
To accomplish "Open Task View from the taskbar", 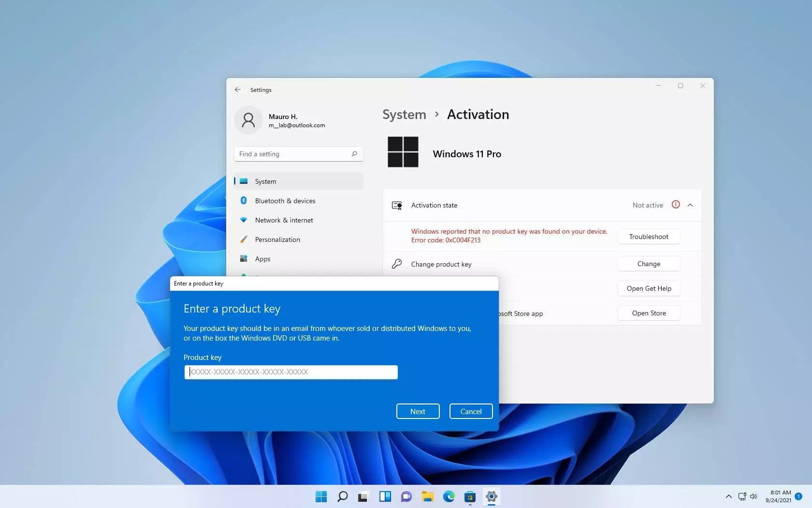I will pos(363,497).
